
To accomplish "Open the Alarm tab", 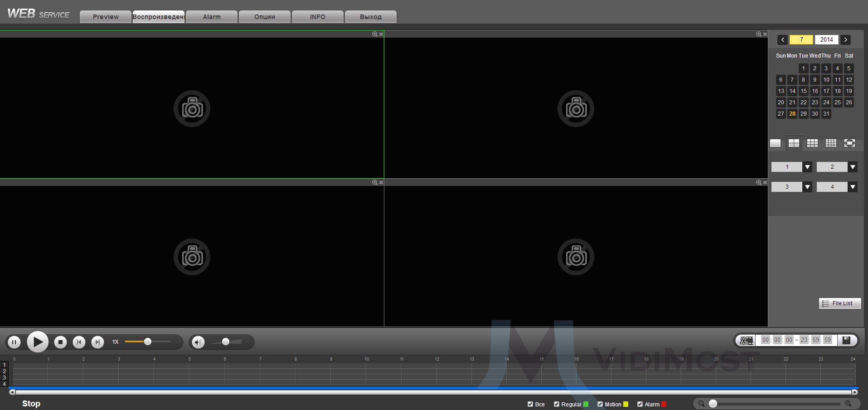I will 212,17.
